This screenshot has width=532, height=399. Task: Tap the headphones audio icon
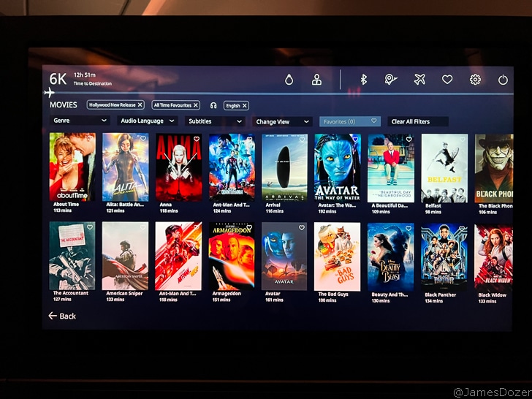coord(213,105)
